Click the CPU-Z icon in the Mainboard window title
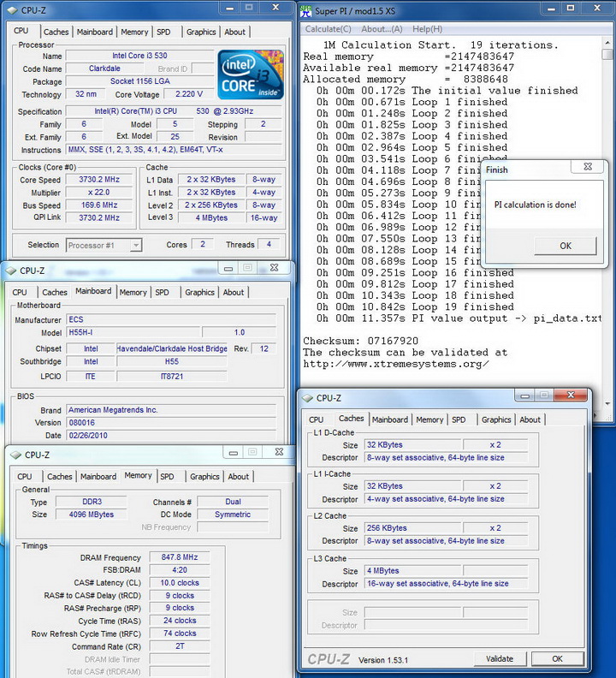Screen dimensions: 616x678 coord(11,271)
